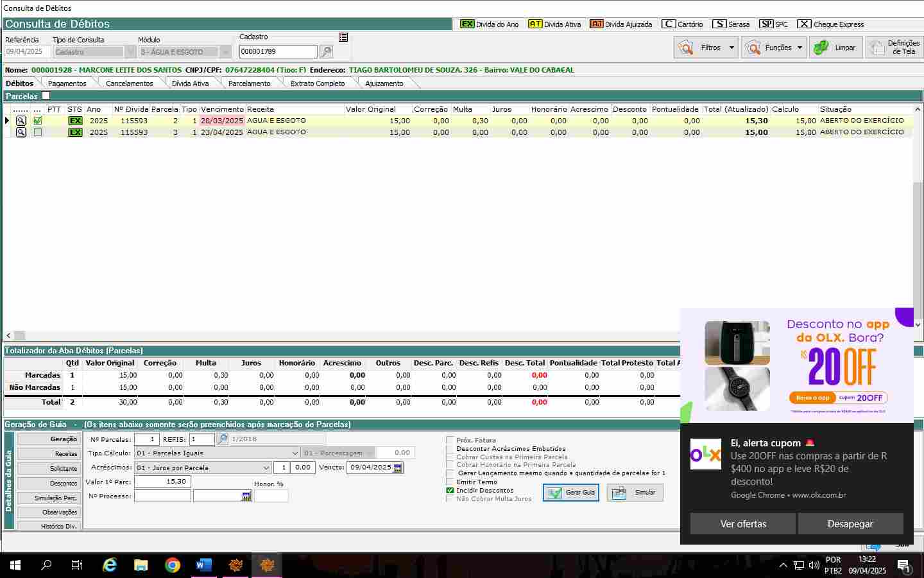This screenshot has height=578, width=924.
Task: Click the Gerar Guia button
Action: [x=571, y=493]
